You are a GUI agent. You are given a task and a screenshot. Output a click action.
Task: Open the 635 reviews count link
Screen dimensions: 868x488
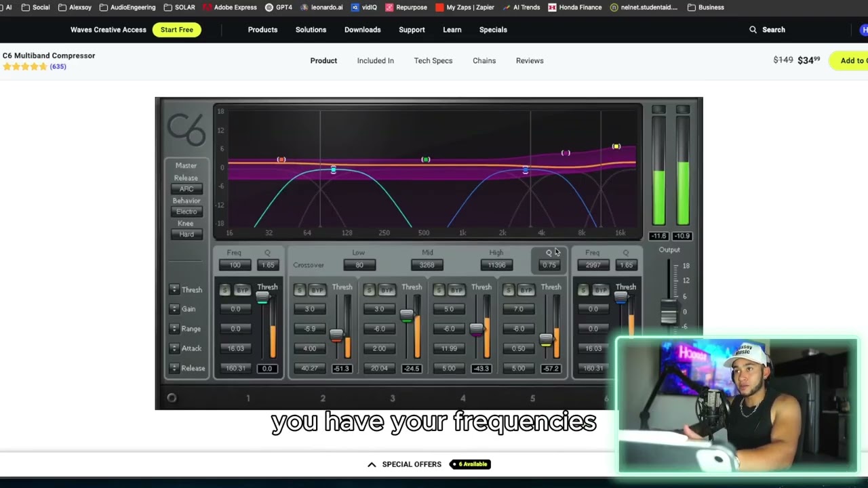tap(58, 66)
